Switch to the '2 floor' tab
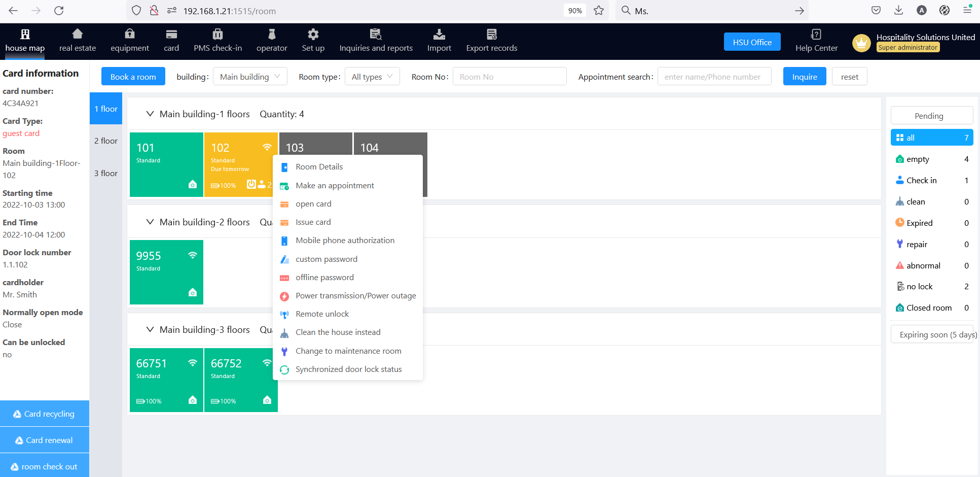980x477 pixels. coord(106,141)
